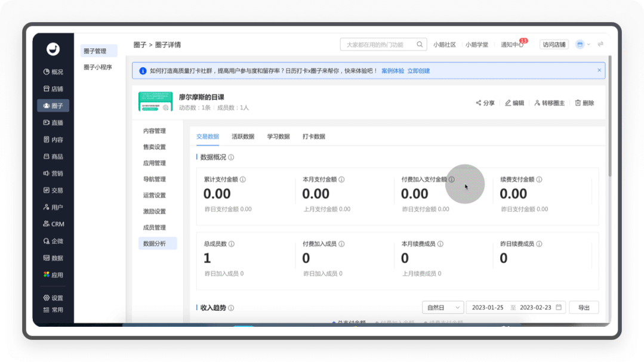Click the blue info icon in the banner
This screenshot has height=362, width=644.
(143, 71)
